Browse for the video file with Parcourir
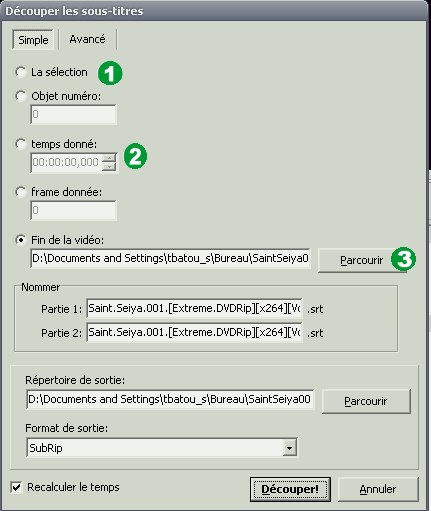The height and width of the screenshot is (511, 431). tap(362, 260)
